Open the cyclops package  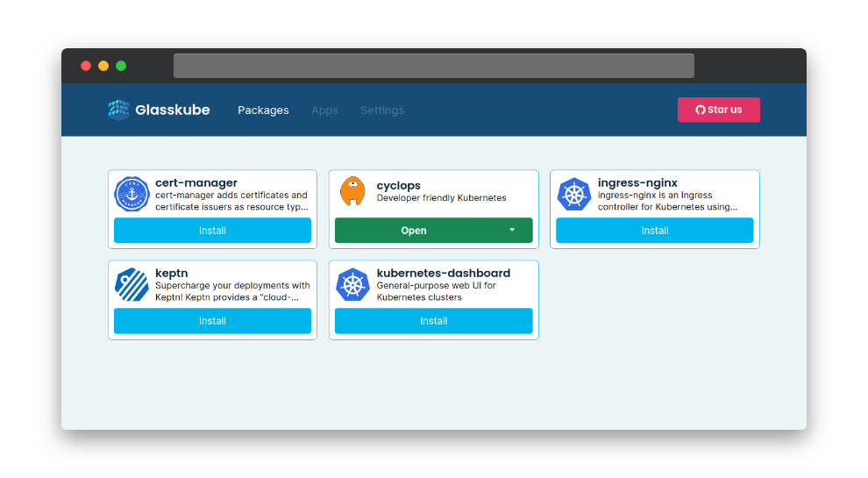tap(413, 231)
